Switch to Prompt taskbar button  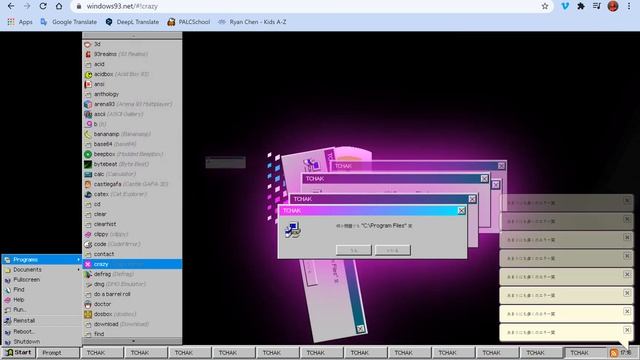point(58,353)
